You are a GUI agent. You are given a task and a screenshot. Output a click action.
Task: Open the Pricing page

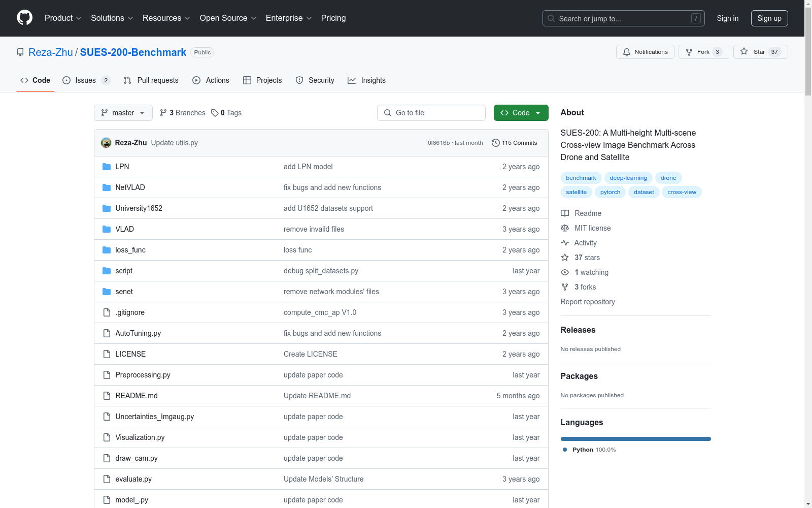point(333,18)
